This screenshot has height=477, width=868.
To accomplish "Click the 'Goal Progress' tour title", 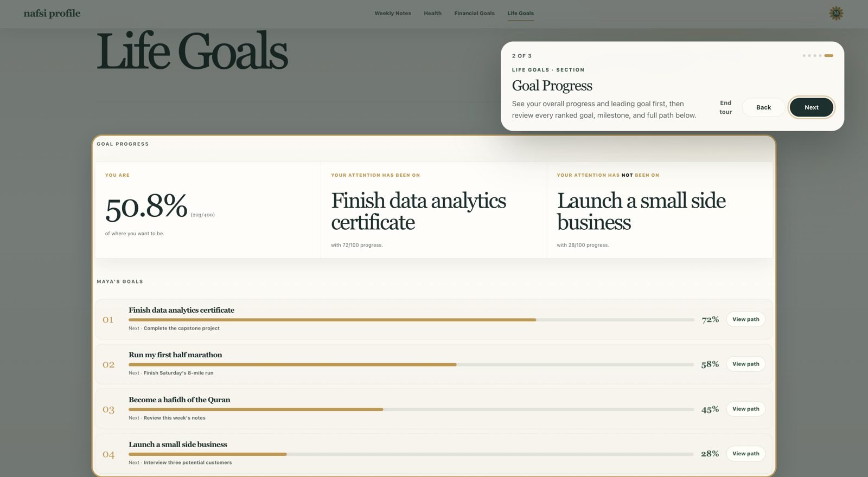I will click(552, 86).
